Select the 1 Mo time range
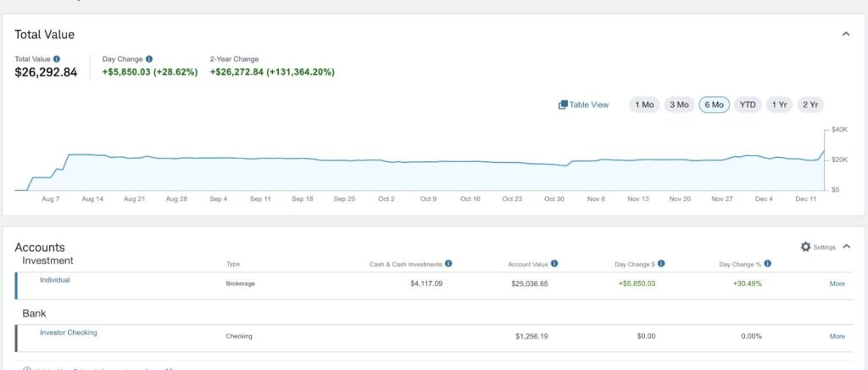The width and height of the screenshot is (868, 370). (644, 105)
